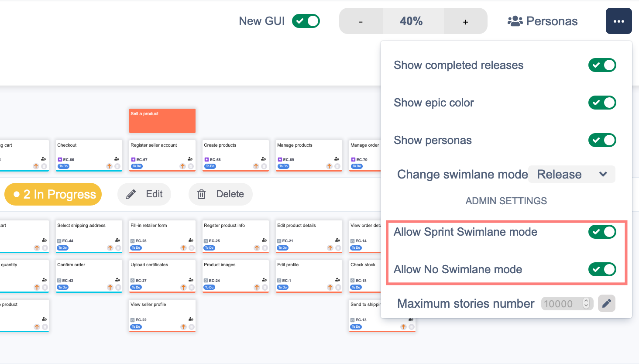
Task: Open the three-dot more options menu
Action: [618, 21]
